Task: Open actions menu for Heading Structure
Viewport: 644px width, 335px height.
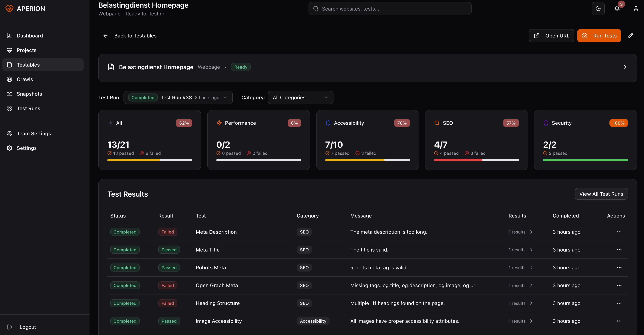Action: click(x=619, y=303)
